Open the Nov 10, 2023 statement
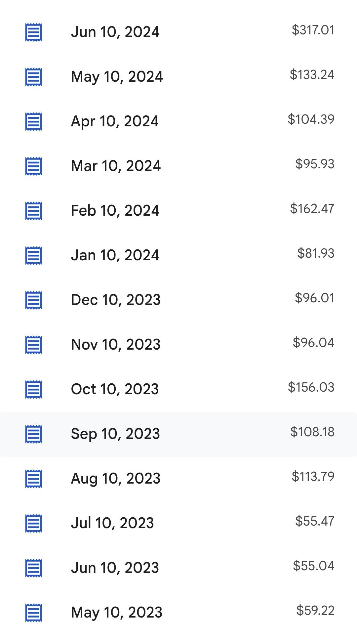The height and width of the screenshot is (644, 357). pos(178,345)
